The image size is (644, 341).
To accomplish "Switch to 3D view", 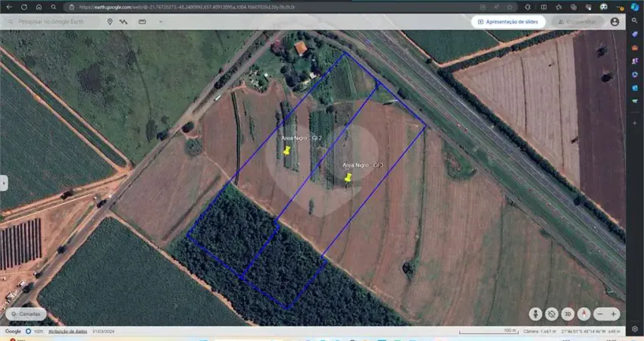I will coord(567,314).
